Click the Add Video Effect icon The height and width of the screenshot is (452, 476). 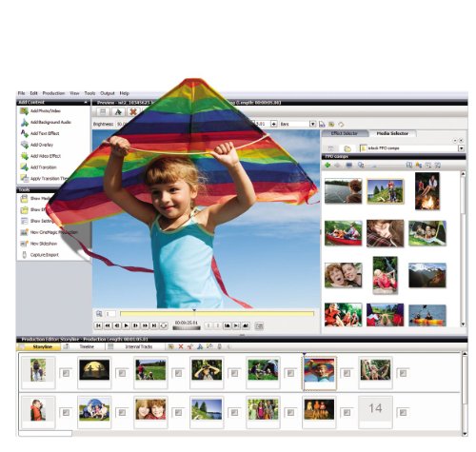pyautogui.click(x=25, y=156)
